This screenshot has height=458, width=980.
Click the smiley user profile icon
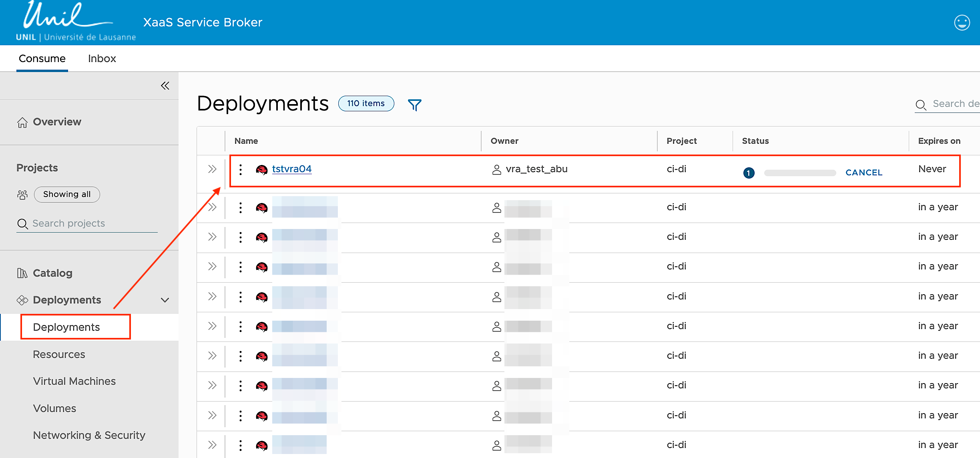[x=962, y=23]
